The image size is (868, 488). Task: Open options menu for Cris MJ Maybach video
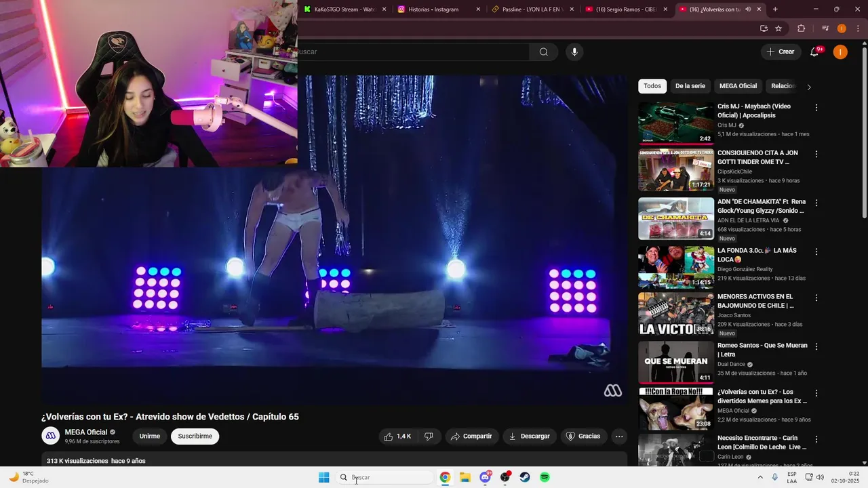click(x=816, y=108)
